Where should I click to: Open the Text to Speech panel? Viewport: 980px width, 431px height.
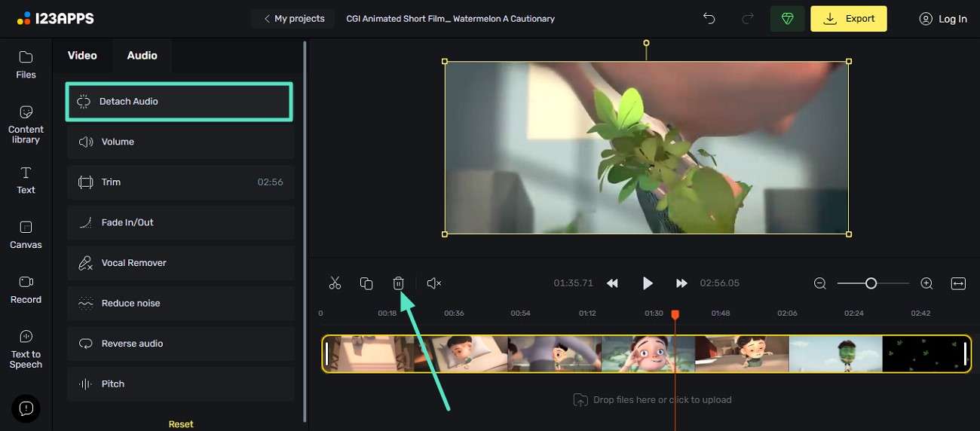tap(26, 349)
